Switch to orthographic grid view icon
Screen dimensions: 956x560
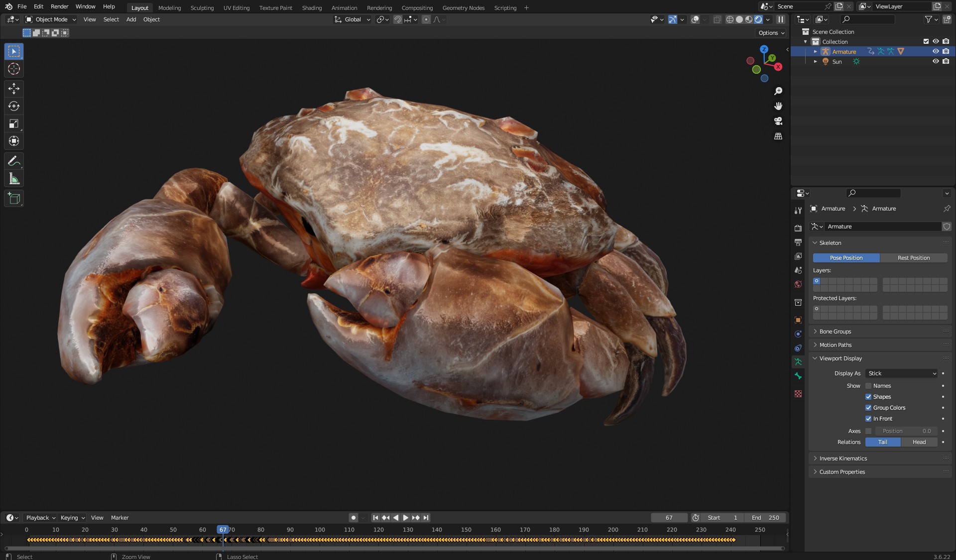[778, 136]
